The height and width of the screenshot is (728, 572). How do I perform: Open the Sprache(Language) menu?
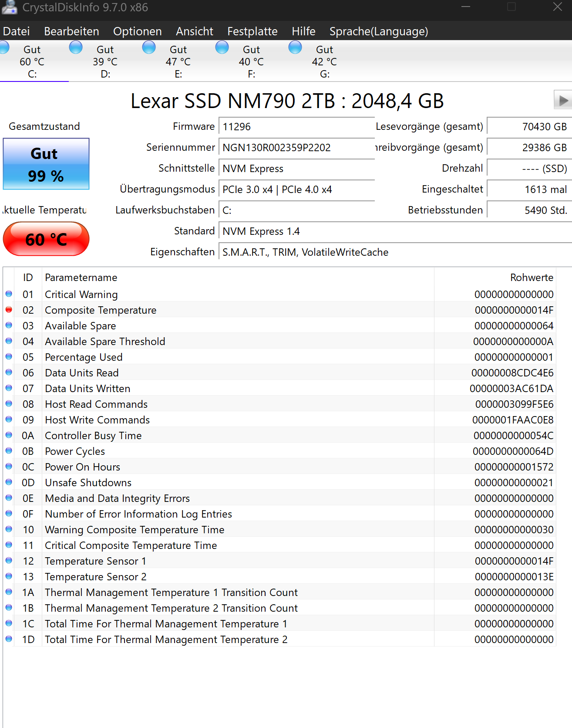378,31
